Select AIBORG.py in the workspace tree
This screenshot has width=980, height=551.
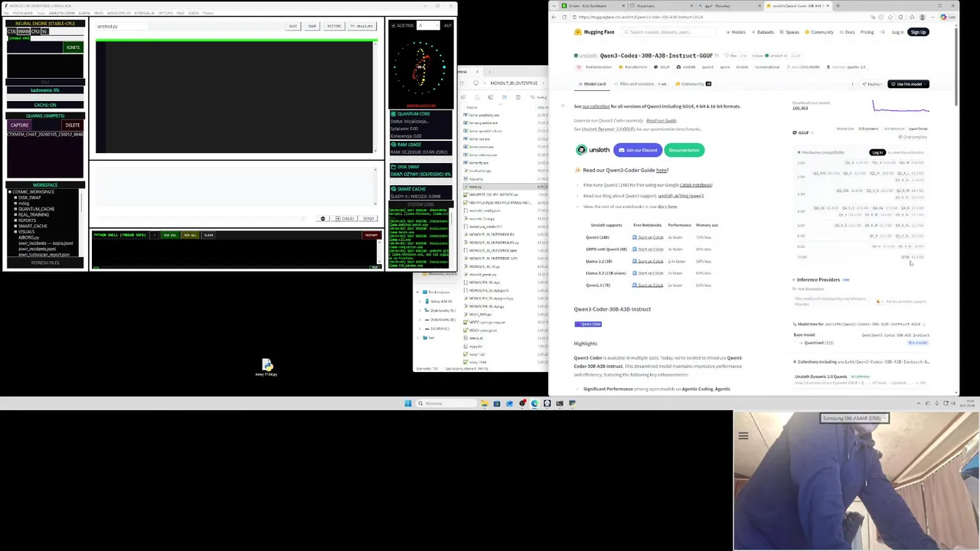(x=29, y=237)
